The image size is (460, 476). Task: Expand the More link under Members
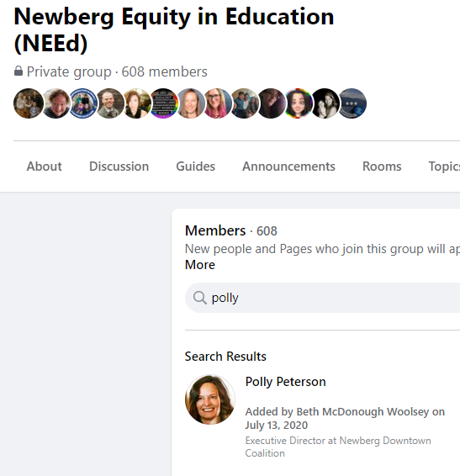point(200,265)
